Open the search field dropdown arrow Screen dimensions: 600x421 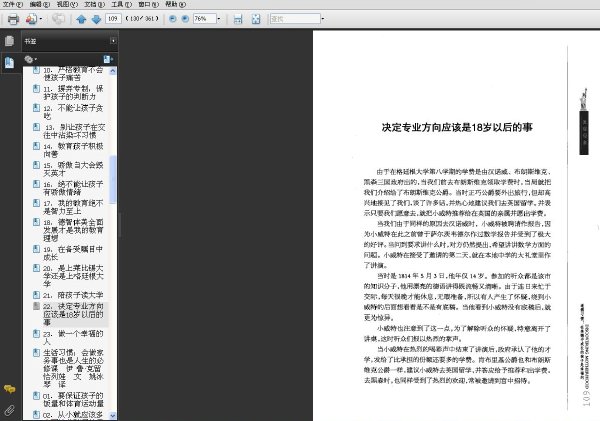tap(323, 18)
